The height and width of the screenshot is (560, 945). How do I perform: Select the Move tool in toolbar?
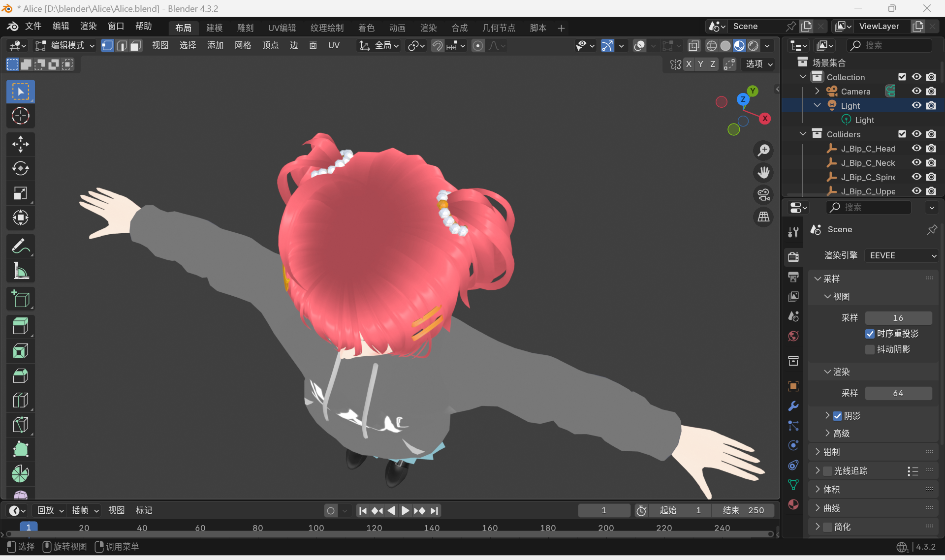pos(20,144)
